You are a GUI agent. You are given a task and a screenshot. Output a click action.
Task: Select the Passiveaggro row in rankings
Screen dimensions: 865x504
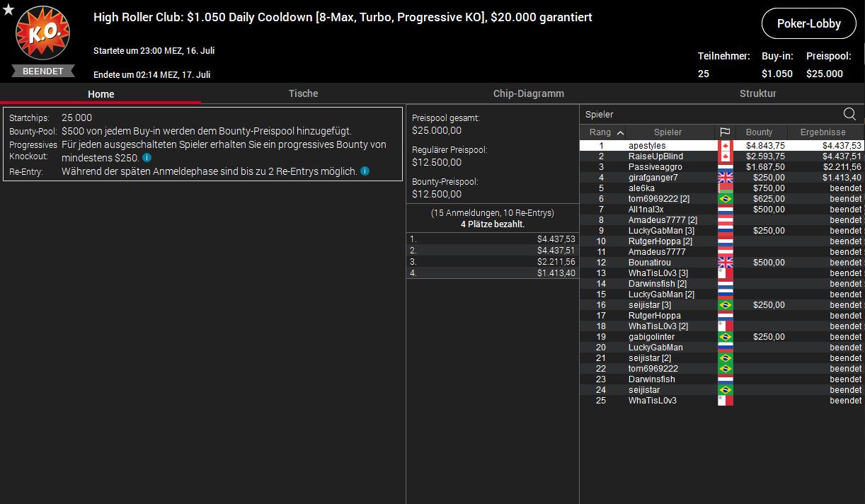tap(655, 167)
